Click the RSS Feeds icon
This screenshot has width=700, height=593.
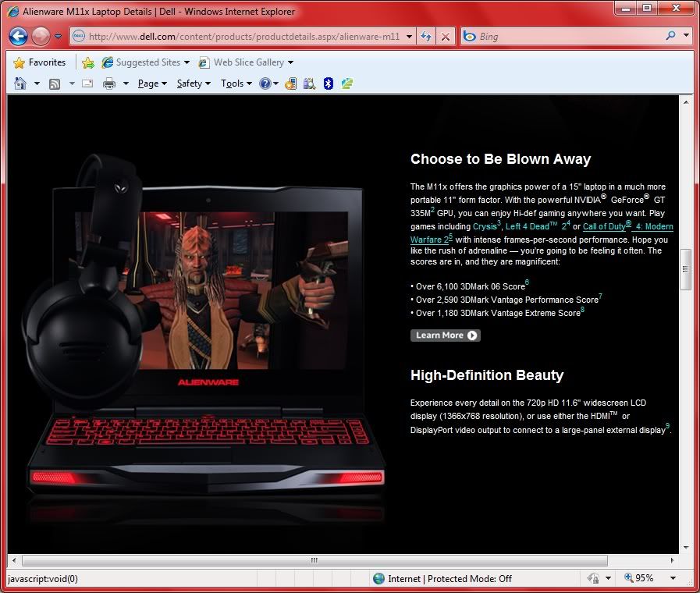[x=55, y=83]
